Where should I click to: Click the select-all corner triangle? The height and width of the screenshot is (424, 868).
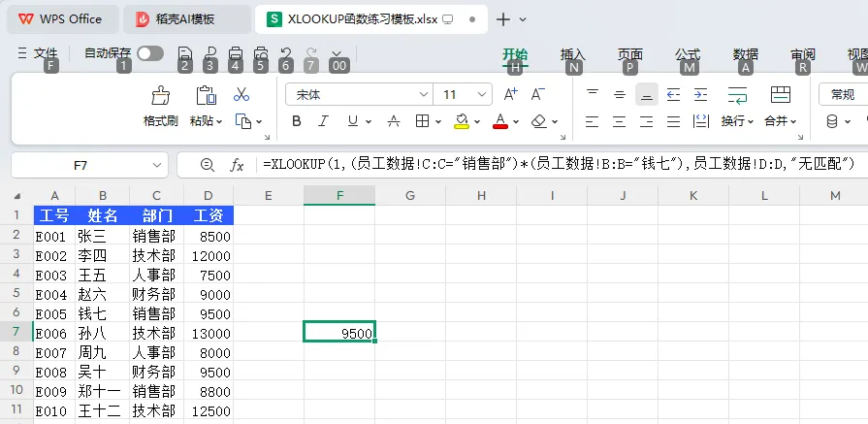point(17,195)
